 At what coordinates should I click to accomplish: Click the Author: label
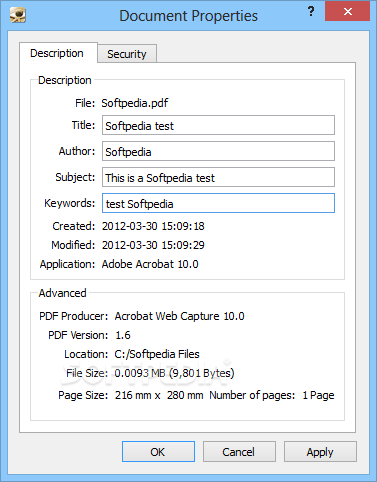[x=77, y=151]
